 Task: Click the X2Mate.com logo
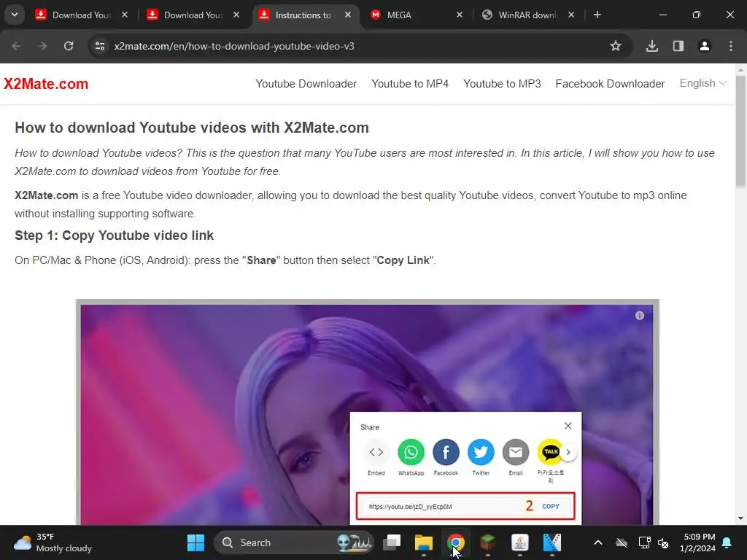(x=46, y=84)
